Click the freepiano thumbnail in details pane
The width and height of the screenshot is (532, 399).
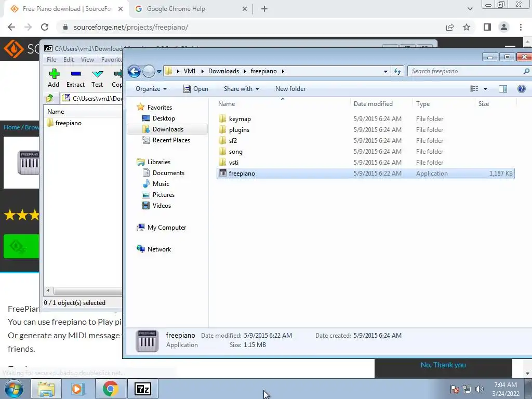tap(147, 341)
